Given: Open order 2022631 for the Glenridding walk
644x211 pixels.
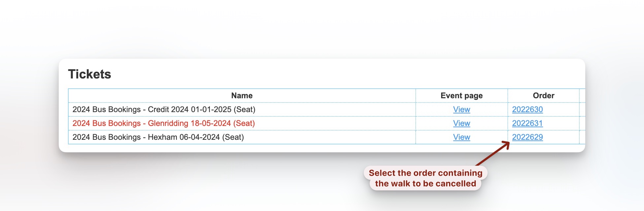Looking at the screenshot, I should coord(528,123).
